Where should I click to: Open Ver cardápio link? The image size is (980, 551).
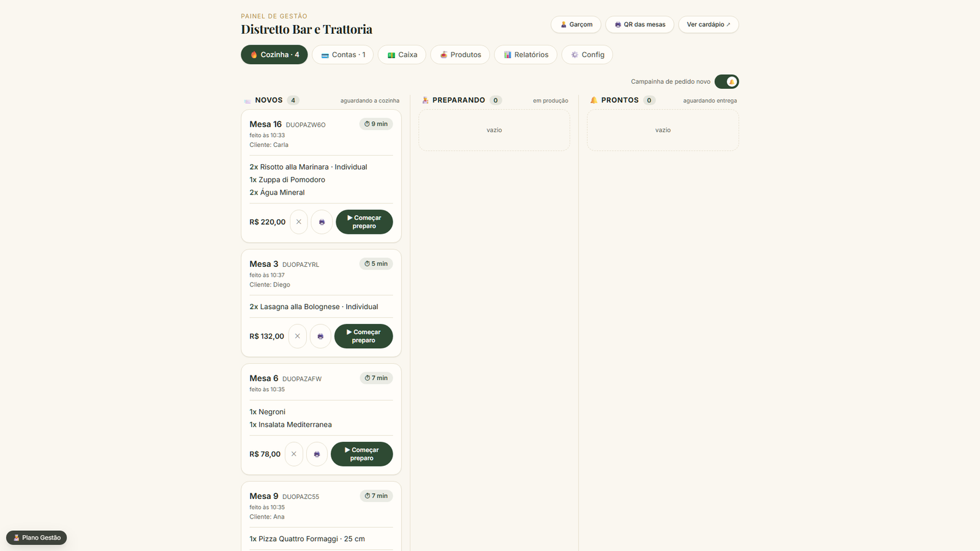click(708, 24)
